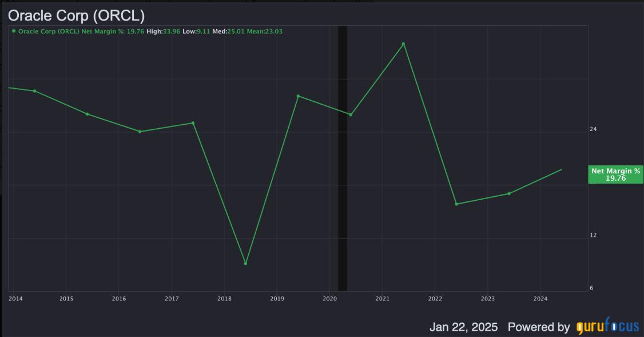The image size is (644, 337).
Task: Click the 2016 x-axis label
Action: click(119, 299)
